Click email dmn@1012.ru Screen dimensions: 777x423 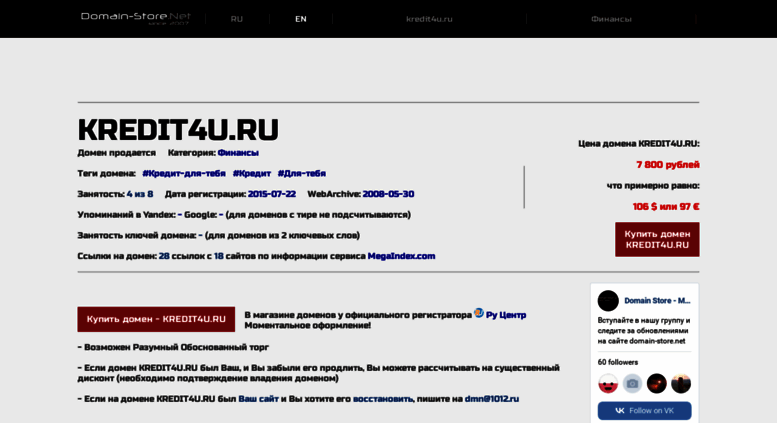[x=492, y=399]
